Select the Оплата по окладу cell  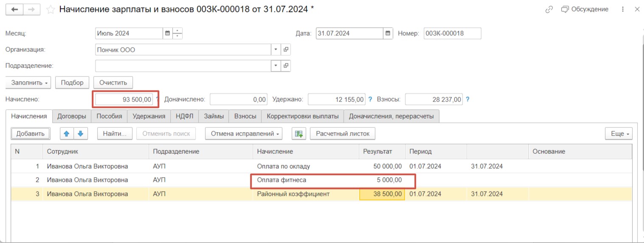pos(306,166)
